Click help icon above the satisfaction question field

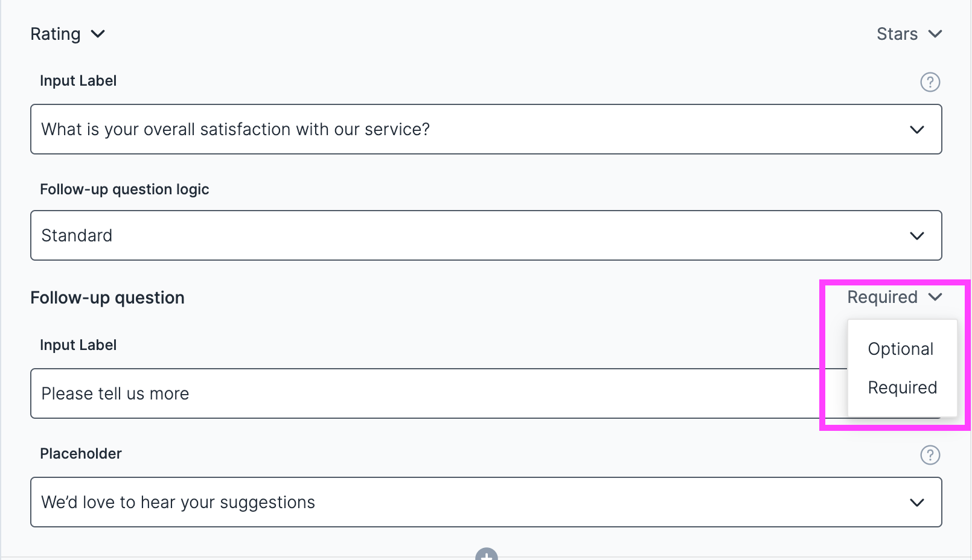930,82
